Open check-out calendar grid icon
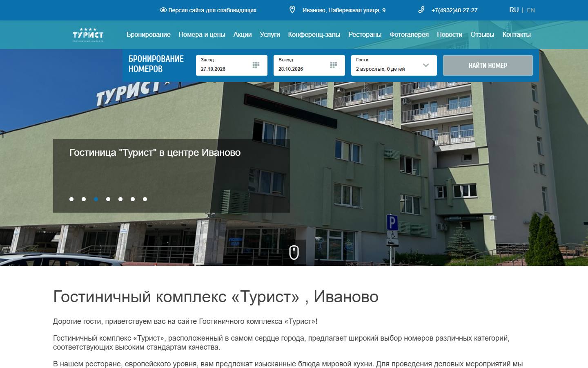Viewport: 588px width, 368px height. pos(334,65)
